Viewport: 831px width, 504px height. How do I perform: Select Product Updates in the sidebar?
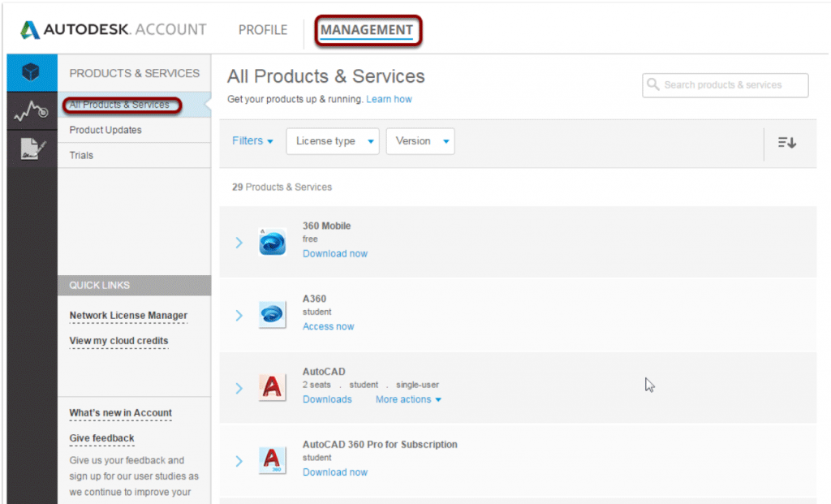105,130
